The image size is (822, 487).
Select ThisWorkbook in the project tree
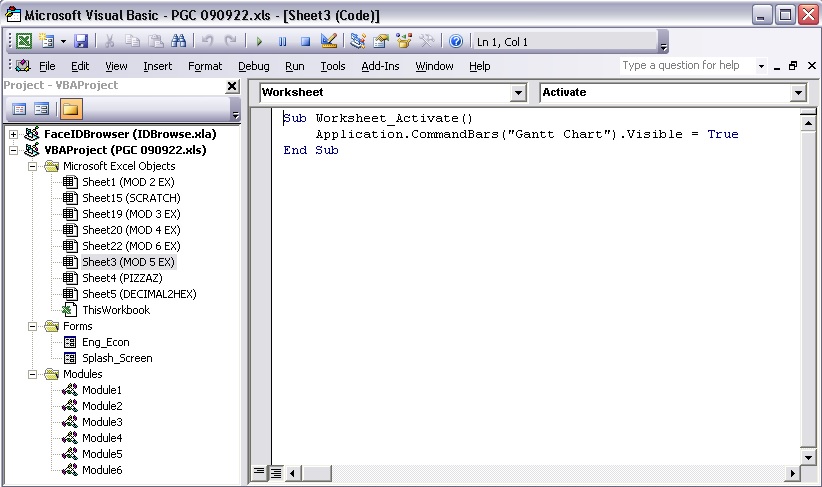(116, 310)
